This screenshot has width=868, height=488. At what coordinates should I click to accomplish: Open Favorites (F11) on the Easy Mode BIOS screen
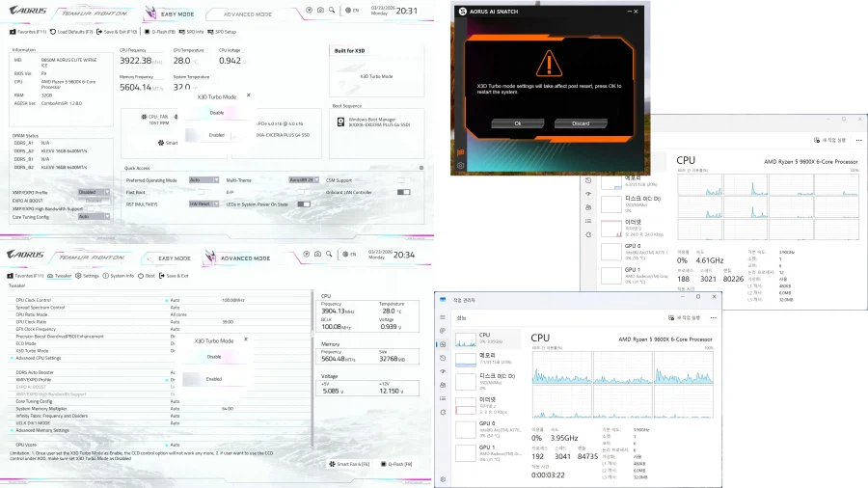[x=28, y=32]
